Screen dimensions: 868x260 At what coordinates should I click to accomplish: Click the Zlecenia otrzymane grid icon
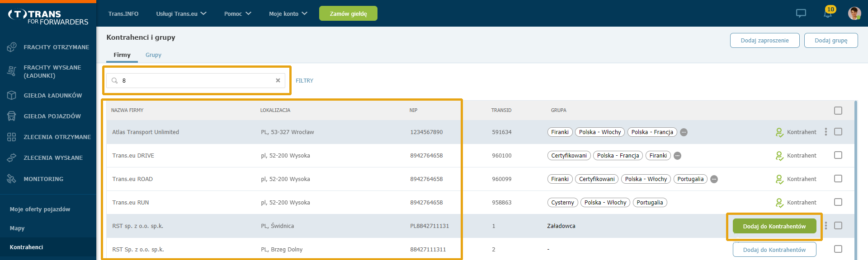point(12,137)
